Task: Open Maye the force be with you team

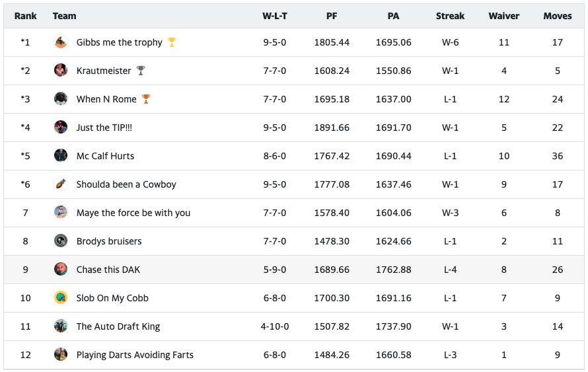Action: point(133,213)
